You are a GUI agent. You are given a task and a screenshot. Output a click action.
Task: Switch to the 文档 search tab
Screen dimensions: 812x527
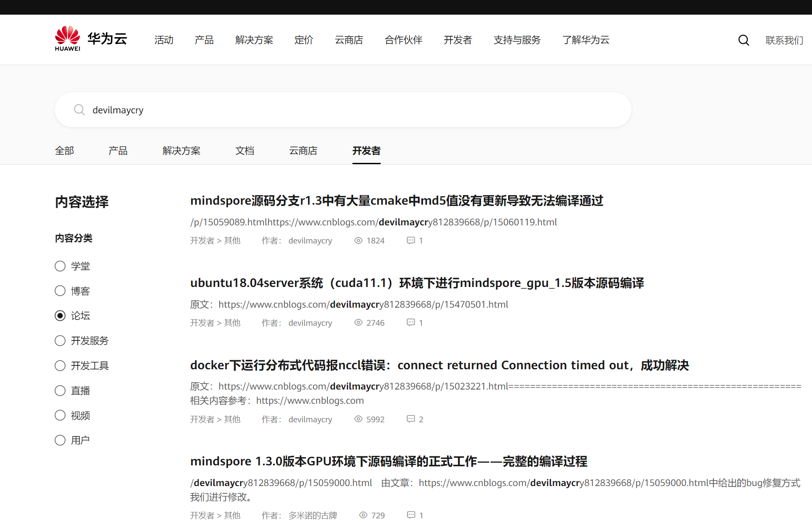245,151
